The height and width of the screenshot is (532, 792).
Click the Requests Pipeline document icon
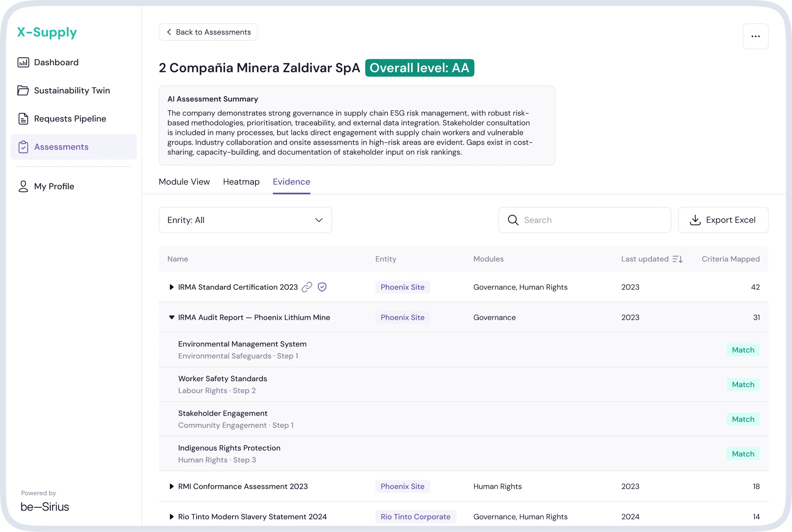click(23, 118)
